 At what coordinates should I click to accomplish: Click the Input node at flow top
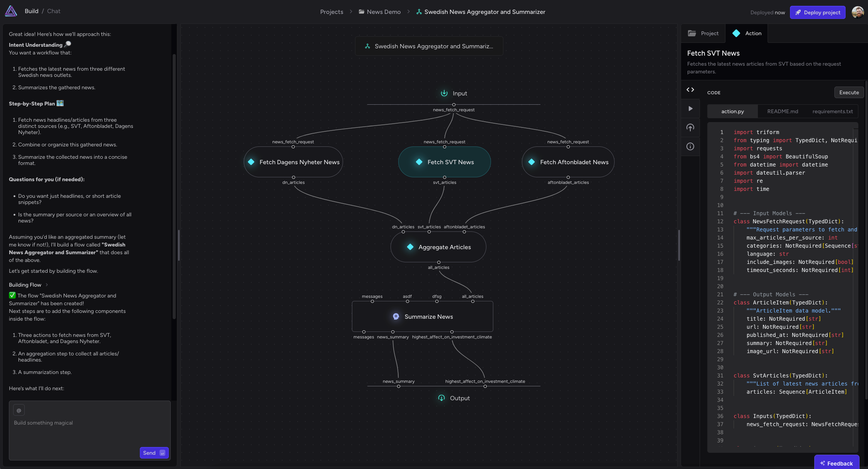[454, 93]
